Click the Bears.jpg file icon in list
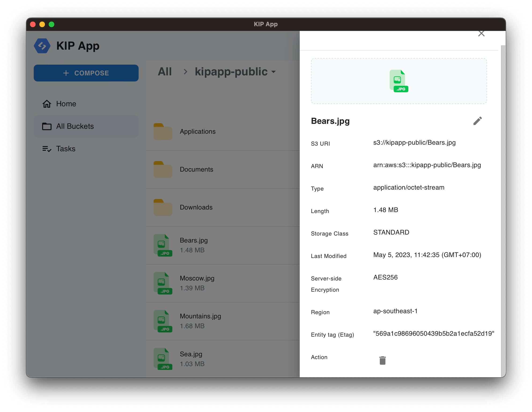 (163, 244)
